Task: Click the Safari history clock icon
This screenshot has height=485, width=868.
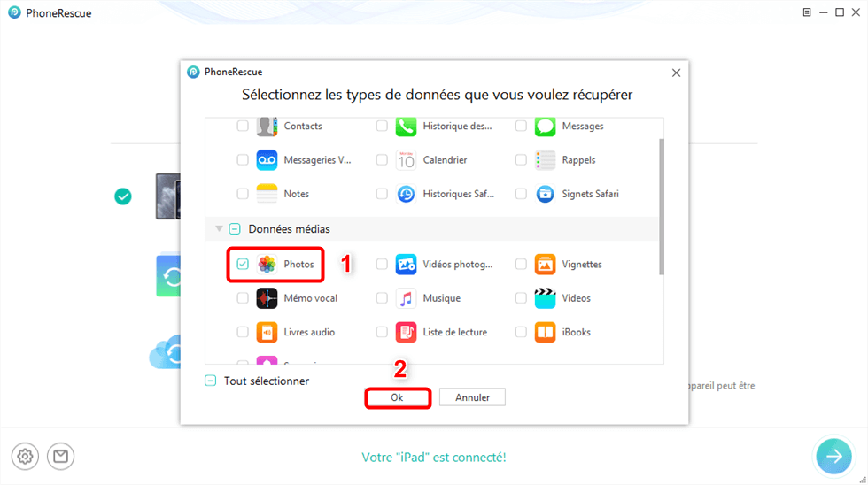Action: coord(406,194)
